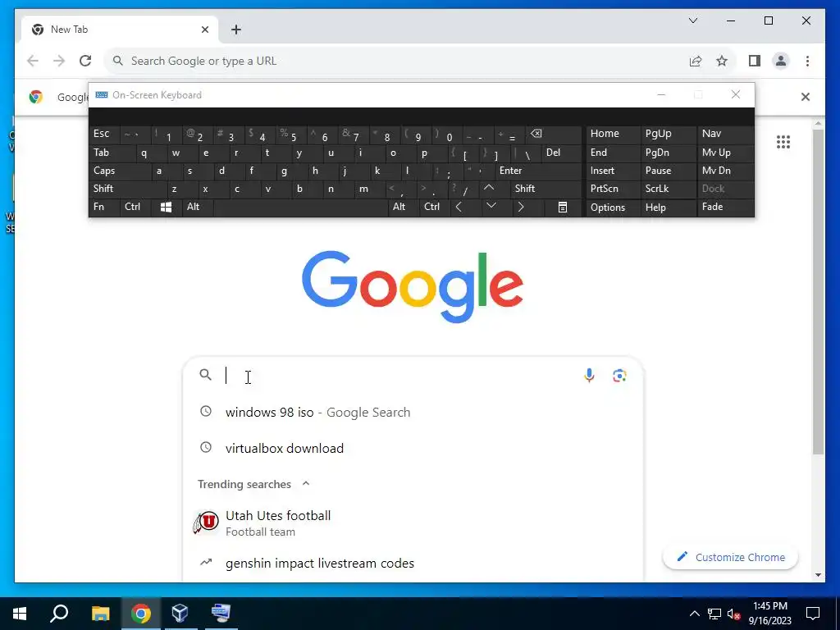Screen dimensions: 840x630
Task: Click the Home key on keyboard
Action: point(613,134)
